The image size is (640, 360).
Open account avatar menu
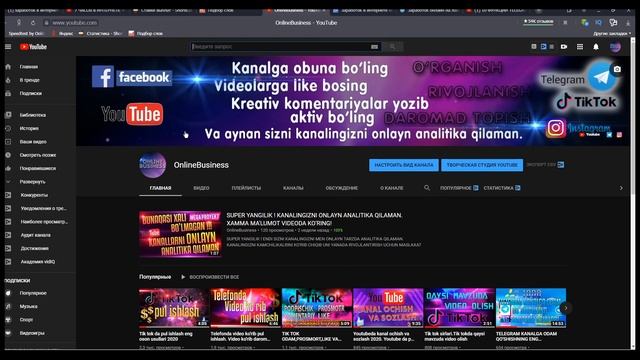[616, 47]
